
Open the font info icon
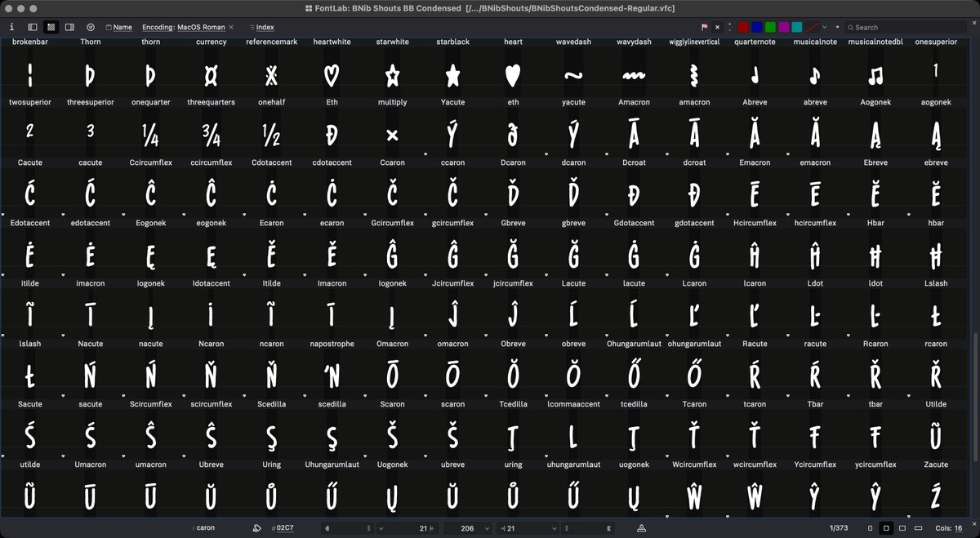tap(11, 27)
